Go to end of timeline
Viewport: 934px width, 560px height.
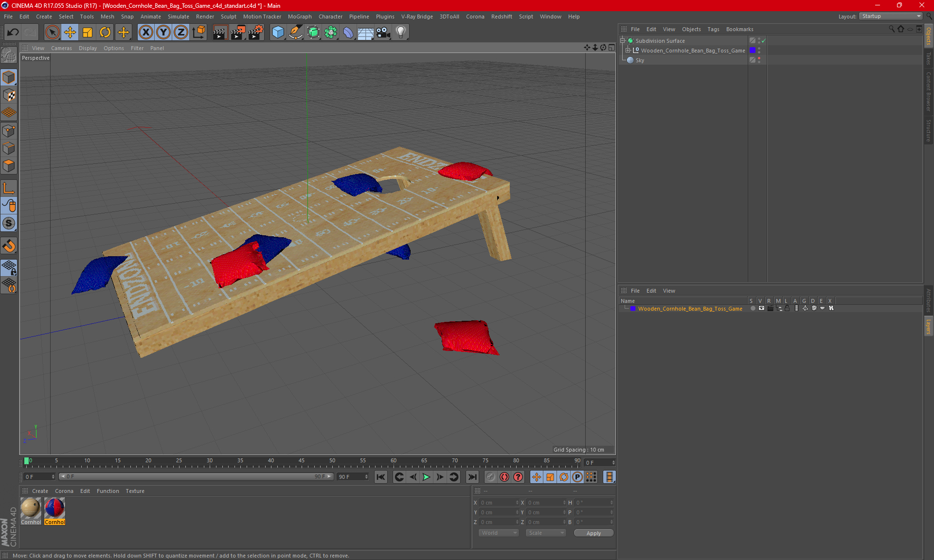click(x=472, y=477)
